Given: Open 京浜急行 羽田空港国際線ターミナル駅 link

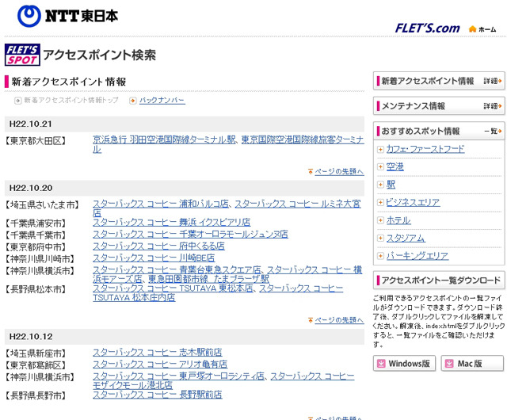Looking at the screenshot, I should point(164,139).
